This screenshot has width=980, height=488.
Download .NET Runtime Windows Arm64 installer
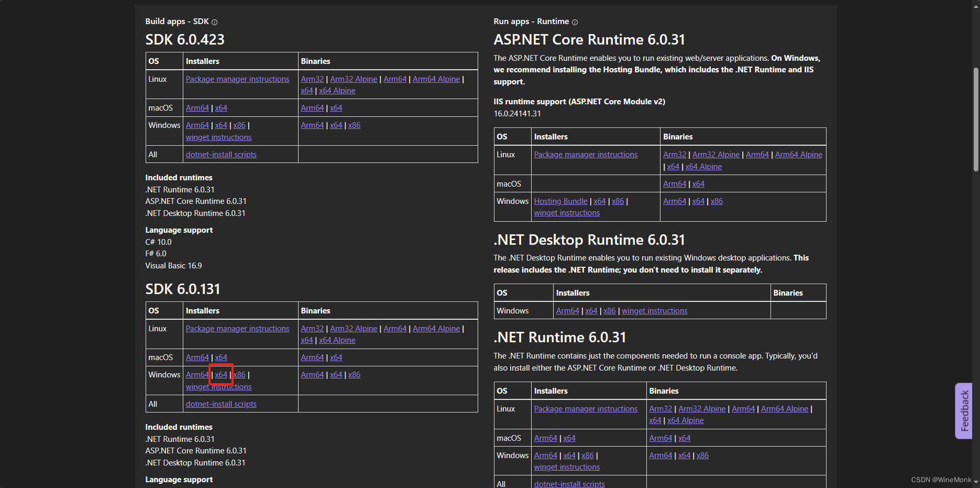pos(546,456)
